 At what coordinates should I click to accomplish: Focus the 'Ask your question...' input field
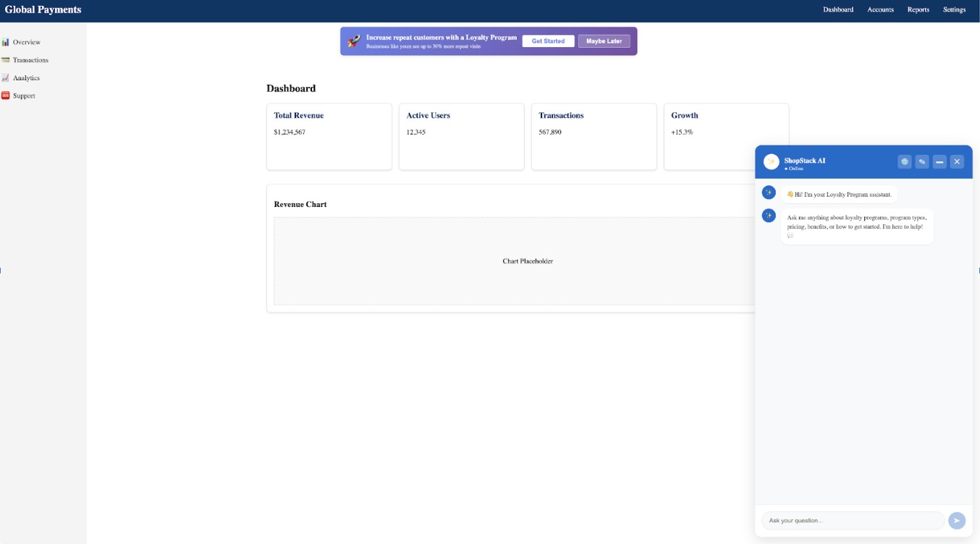(x=853, y=520)
